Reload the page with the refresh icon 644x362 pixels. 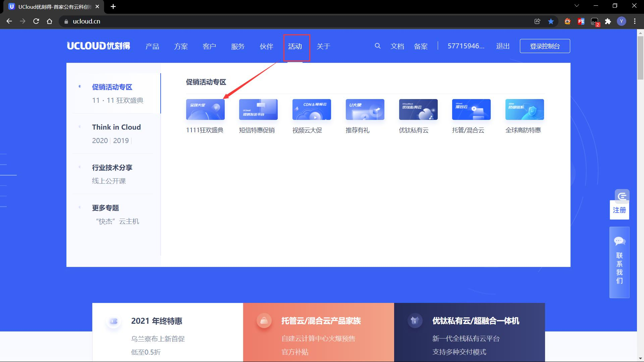pyautogui.click(x=36, y=21)
